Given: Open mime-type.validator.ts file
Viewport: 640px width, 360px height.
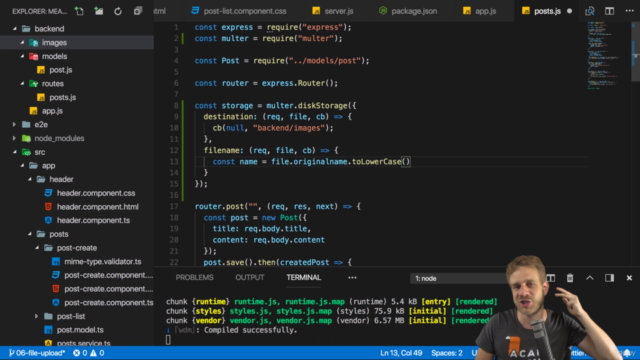Looking at the screenshot, I should [x=102, y=262].
